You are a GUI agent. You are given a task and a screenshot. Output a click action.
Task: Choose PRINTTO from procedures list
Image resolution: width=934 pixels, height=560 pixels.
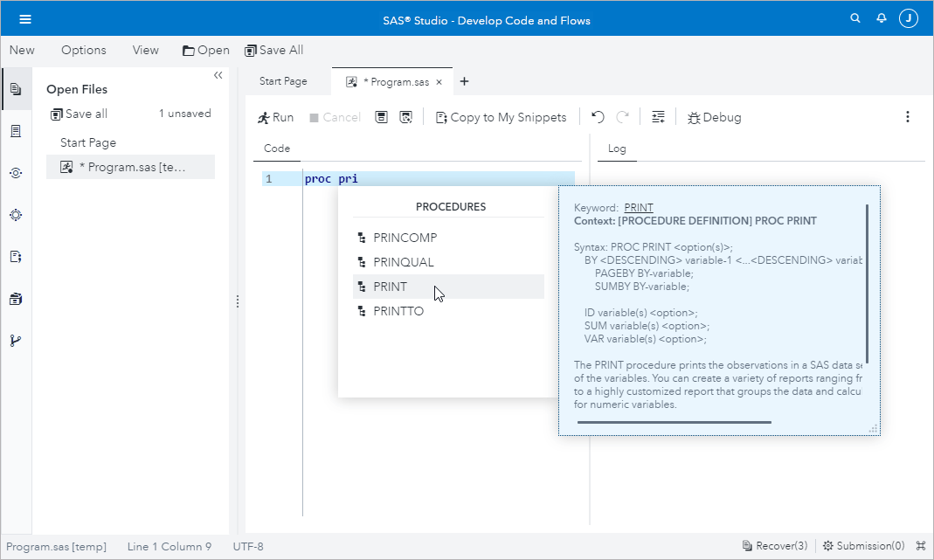point(448,311)
